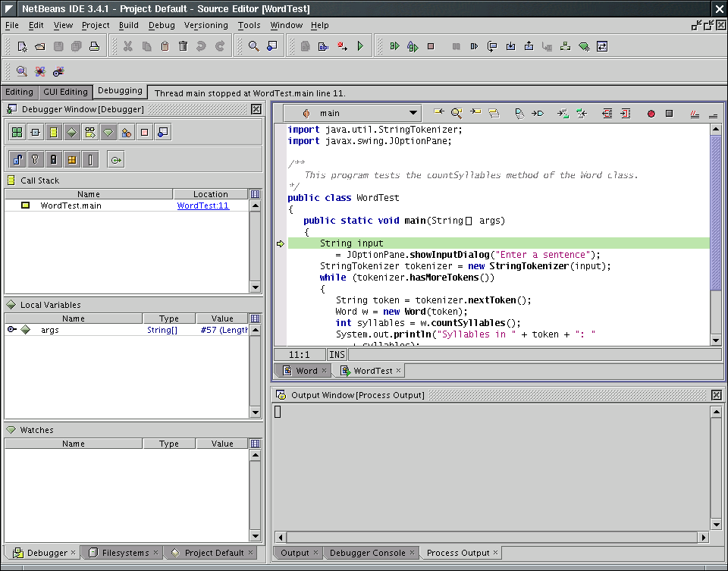This screenshot has height=571, width=728.
Task: Toggle the Call Stack view button
Action: click(x=53, y=133)
